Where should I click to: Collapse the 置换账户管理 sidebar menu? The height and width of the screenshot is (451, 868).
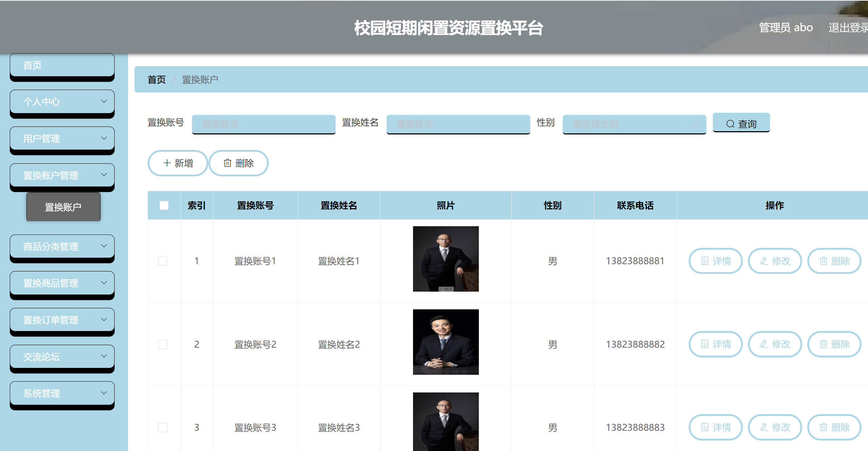(x=62, y=176)
